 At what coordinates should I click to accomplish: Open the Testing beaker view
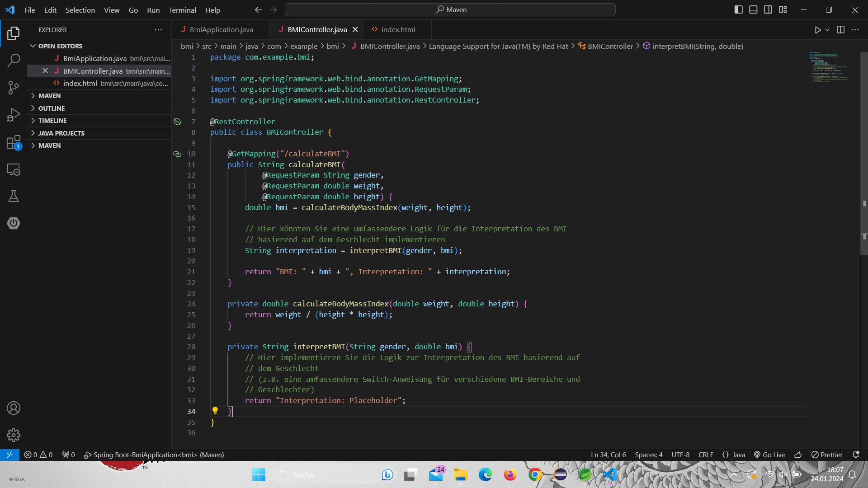point(14,196)
